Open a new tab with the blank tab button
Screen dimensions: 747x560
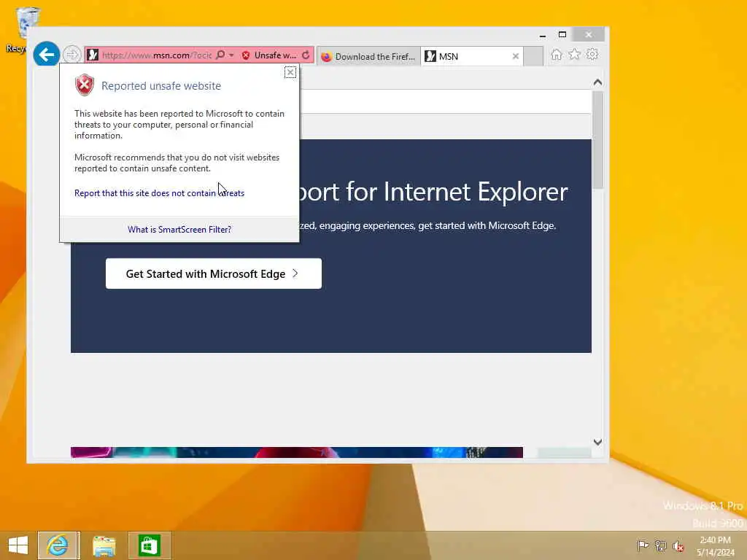(x=533, y=57)
